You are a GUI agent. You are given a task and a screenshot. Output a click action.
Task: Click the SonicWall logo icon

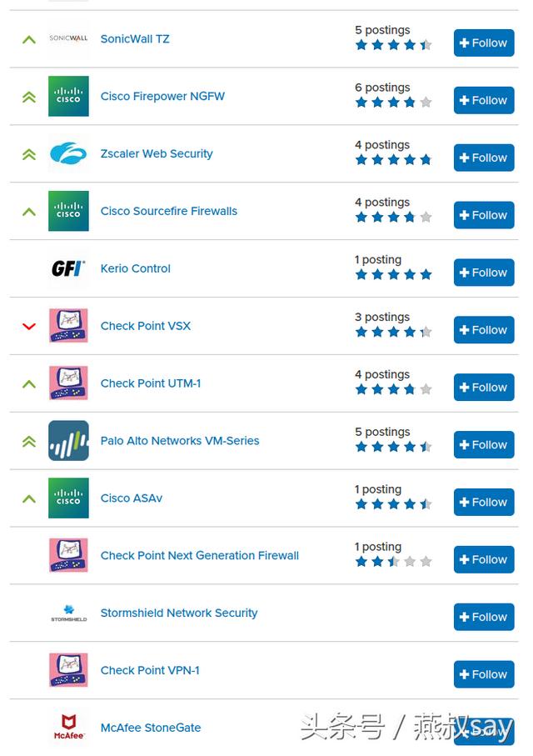(68, 39)
